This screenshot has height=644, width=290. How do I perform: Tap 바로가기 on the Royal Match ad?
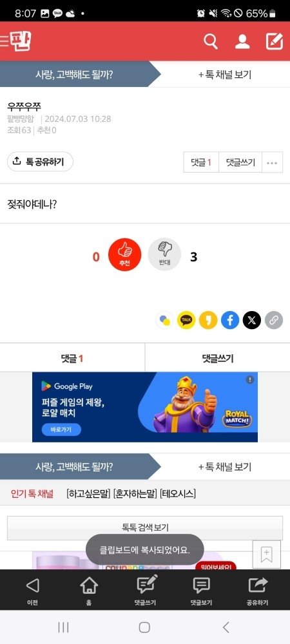point(61,430)
